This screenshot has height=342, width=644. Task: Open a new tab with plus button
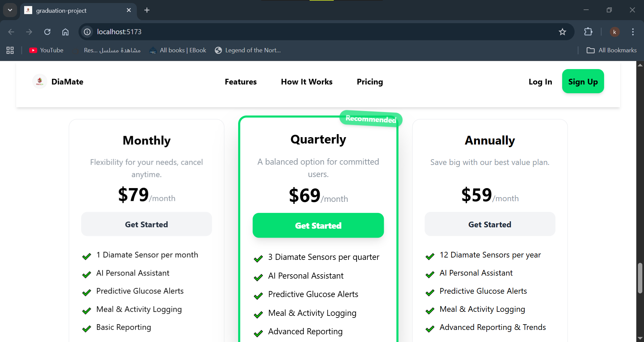[147, 10]
